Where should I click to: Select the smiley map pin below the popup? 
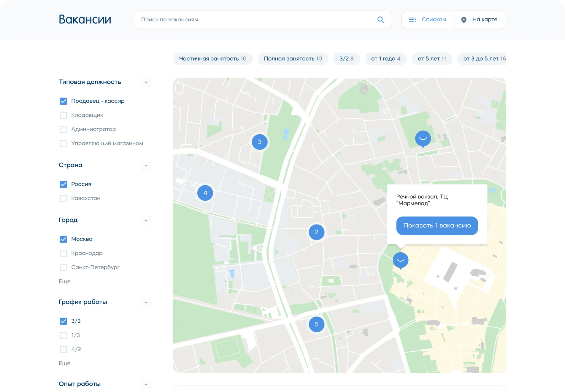pyautogui.click(x=401, y=260)
